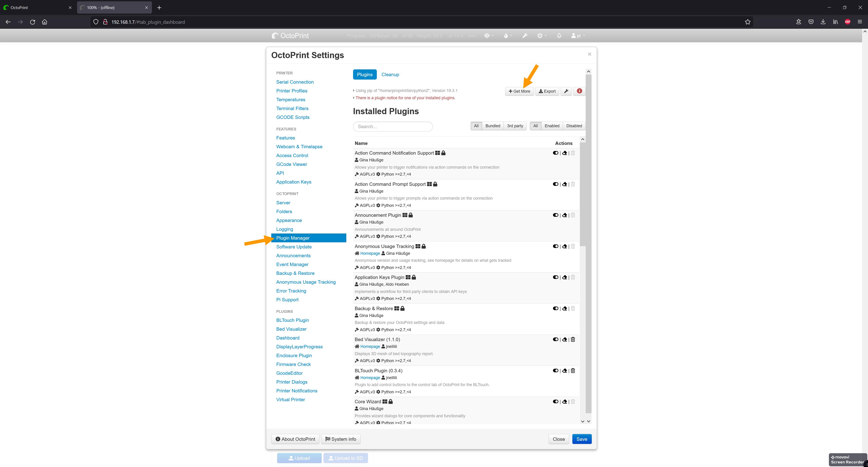Toggle Backup & Restore plugin enabled
The height and width of the screenshot is (467, 868).
pyautogui.click(x=555, y=308)
